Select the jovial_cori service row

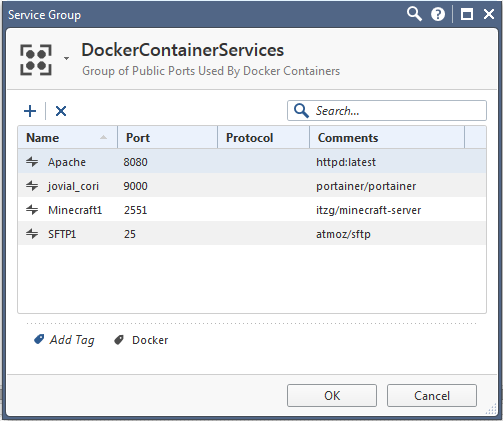click(252, 186)
